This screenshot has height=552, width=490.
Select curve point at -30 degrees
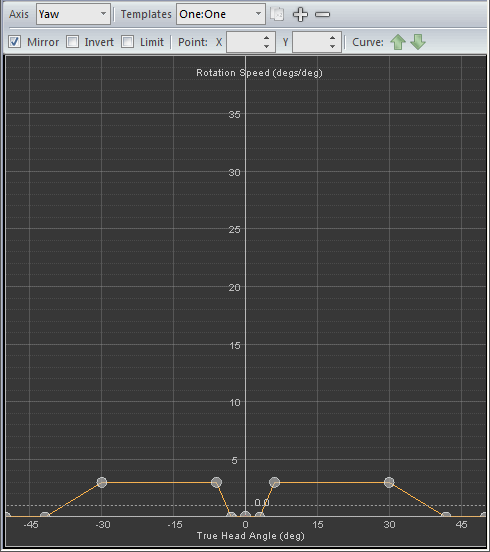click(102, 482)
